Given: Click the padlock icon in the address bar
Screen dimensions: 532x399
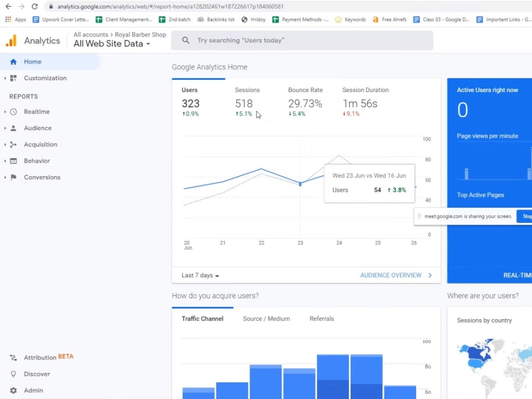Looking at the screenshot, I should [x=51, y=6].
